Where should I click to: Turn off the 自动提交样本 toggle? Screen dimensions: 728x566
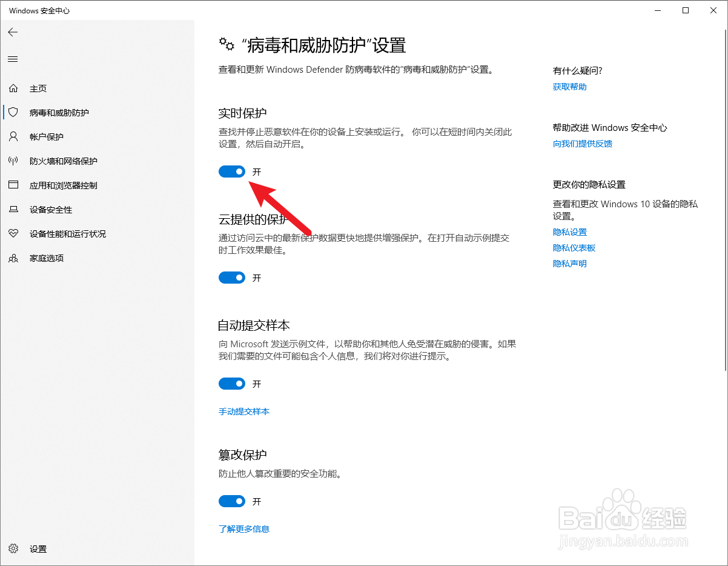(232, 384)
